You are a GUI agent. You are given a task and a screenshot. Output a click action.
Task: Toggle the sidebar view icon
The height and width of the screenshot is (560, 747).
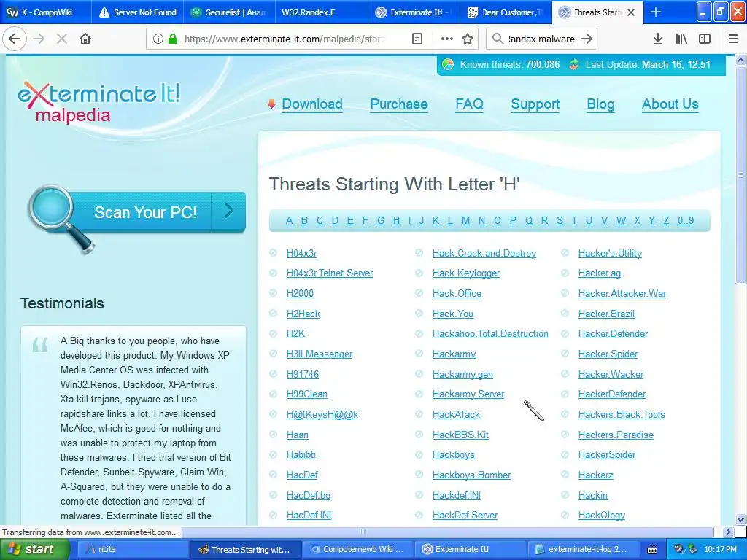pos(705,39)
